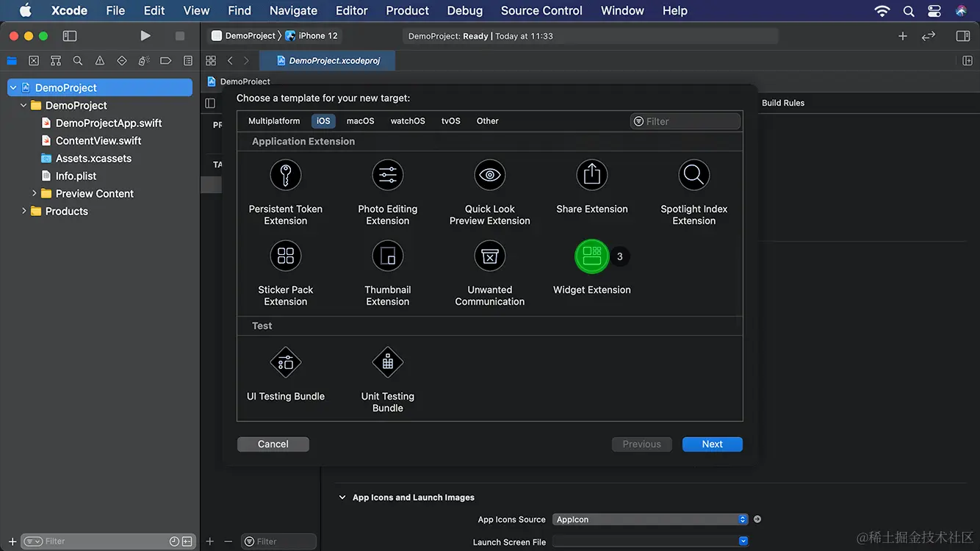Image resolution: width=980 pixels, height=551 pixels.
Task: Collapse App Icons and Launch Images section
Action: click(342, 497)
